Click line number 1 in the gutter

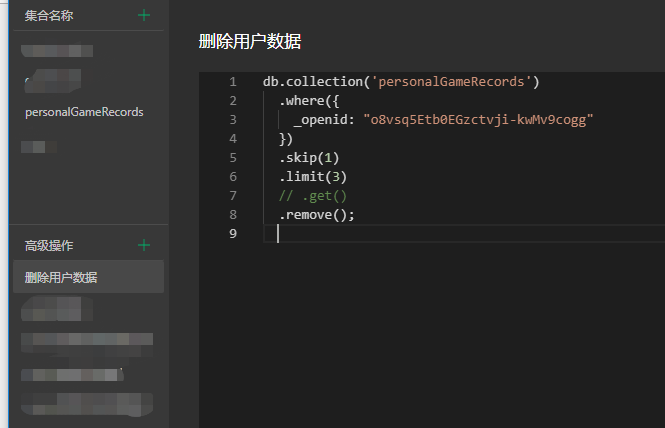click(232, 82)
